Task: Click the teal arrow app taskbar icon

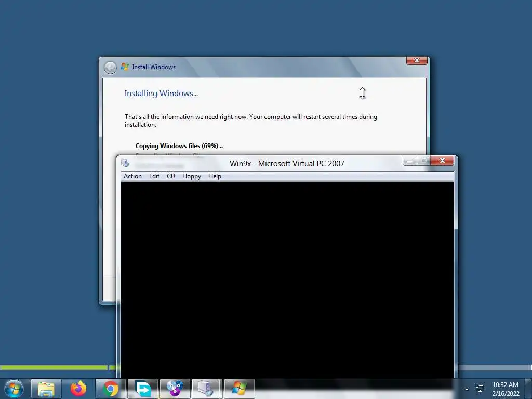Action: (x=143, y=389)
